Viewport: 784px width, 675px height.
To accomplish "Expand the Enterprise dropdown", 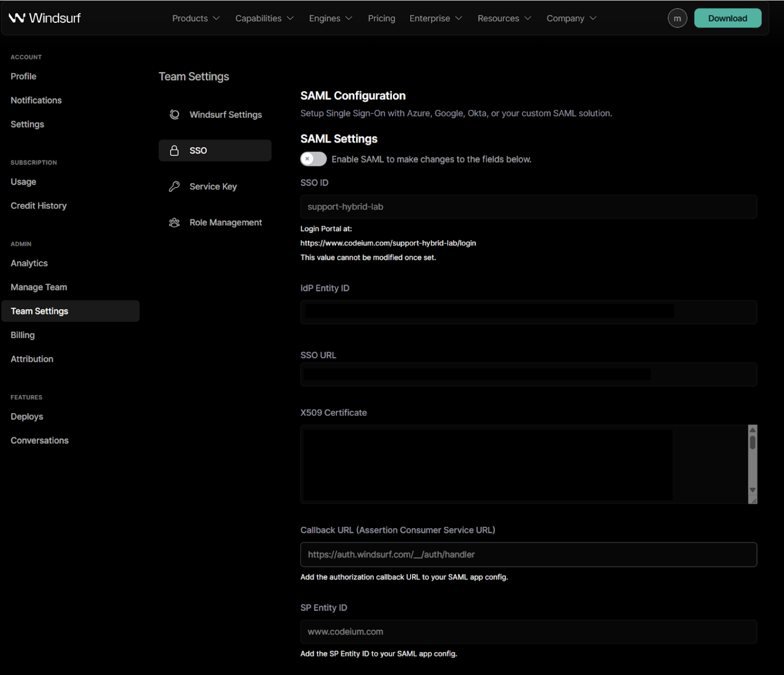I will [x=436, y=18].
